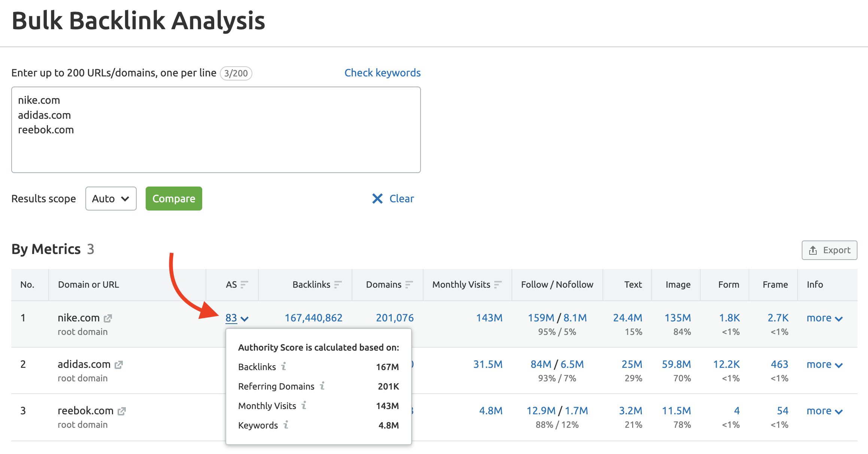Expand more details for adidas.com row
The height and width of the screenshot is (454, 868).
pos(825,364)
